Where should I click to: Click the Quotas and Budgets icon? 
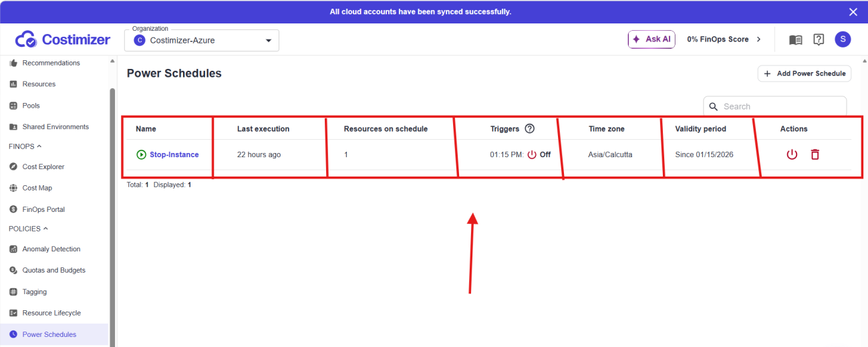click(x=13, y=270)
